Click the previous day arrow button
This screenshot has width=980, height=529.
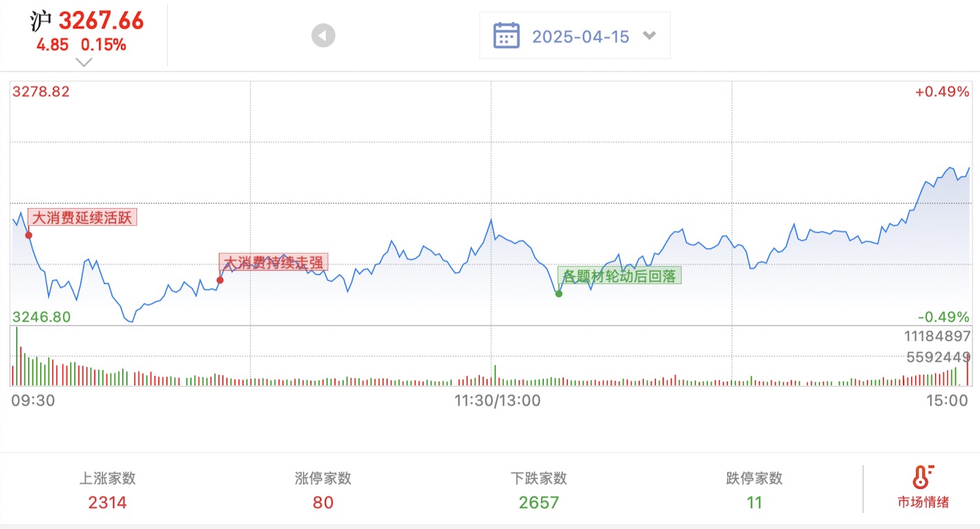click(x=323, y=36)
